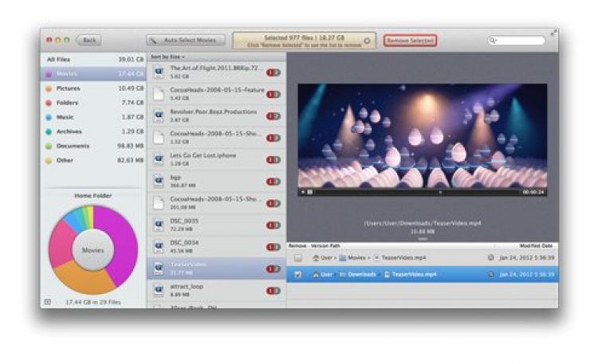
Task: Toggle full screen arrows in title bar
Action: pos(553,34)
